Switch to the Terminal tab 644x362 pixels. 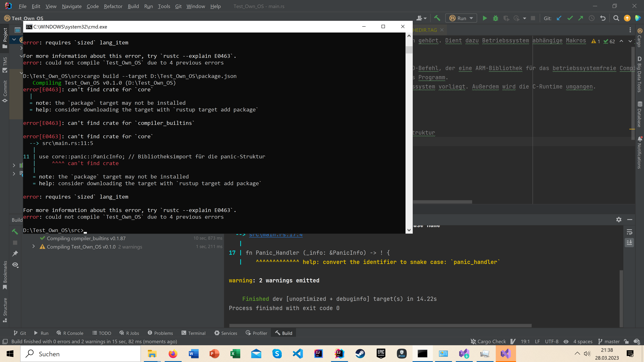pos(193,333)
